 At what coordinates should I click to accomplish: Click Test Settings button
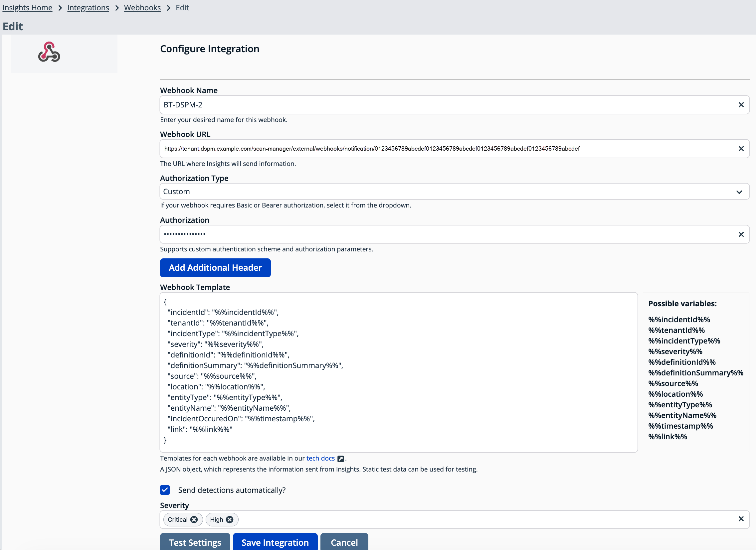195,542
